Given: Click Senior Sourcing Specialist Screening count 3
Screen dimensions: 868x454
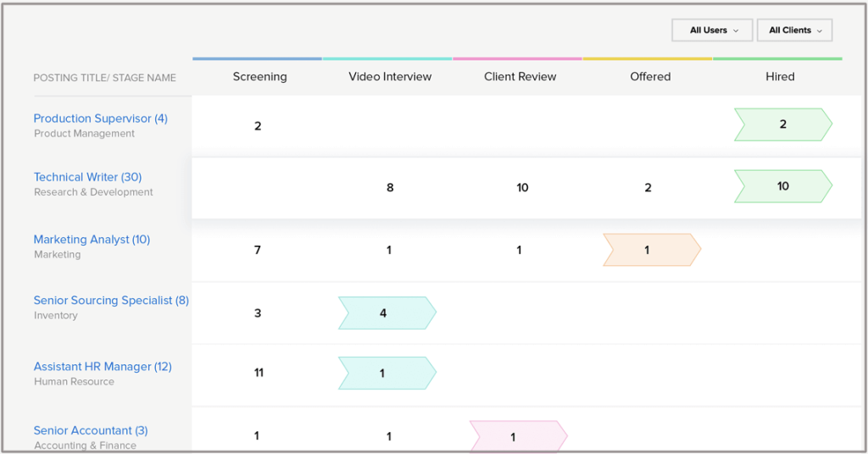Looking at the screenshot, I should [x=258, y=313].
